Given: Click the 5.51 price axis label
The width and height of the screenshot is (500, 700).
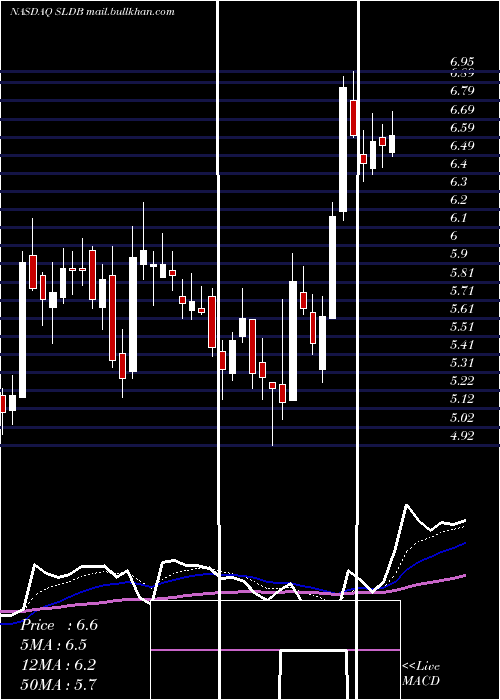Looking at the screenshot, I should tap(462, 326).
